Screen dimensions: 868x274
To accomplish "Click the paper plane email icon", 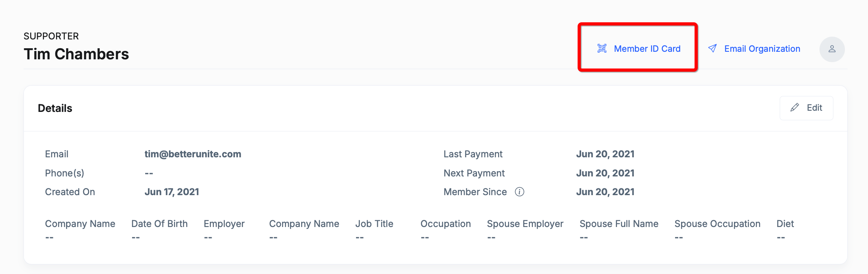I will pyautogui.click(x=712, y=49).
